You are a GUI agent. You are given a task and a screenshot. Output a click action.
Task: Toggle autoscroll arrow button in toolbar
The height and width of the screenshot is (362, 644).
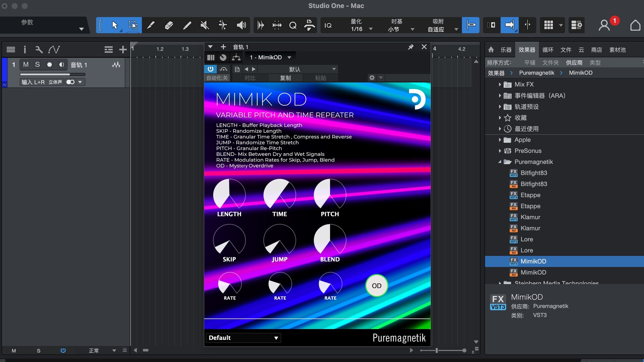[x=509, y=25]
